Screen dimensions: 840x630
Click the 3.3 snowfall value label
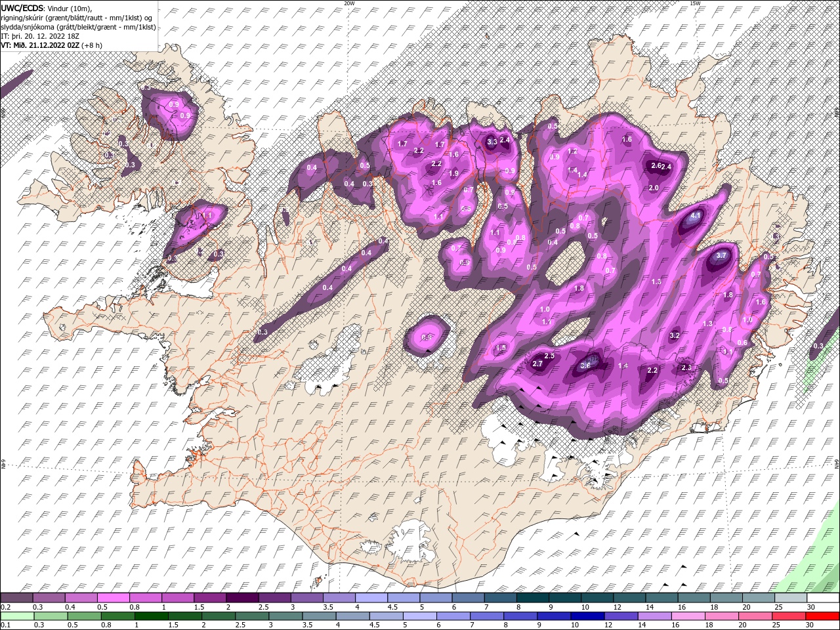[492, 141]
